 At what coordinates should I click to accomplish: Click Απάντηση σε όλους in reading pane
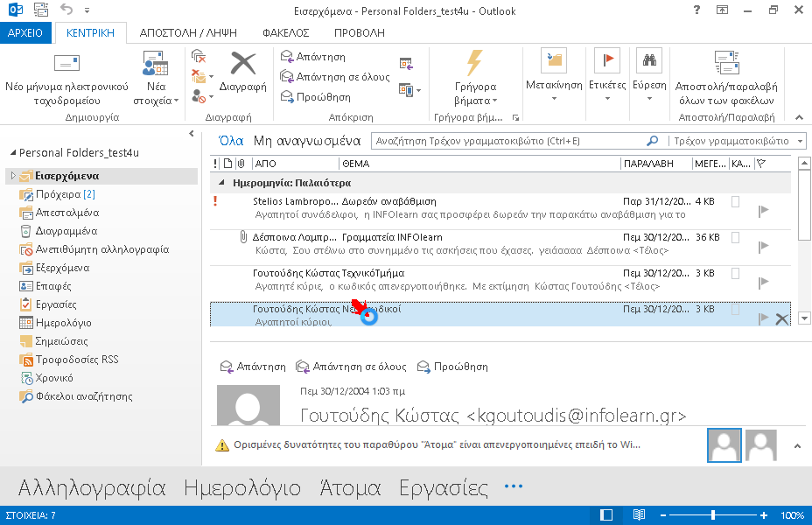click(351, 367)
